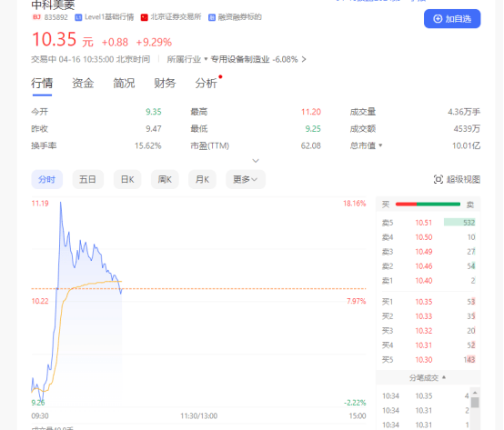Click the 今开 value 9.35
Viewport: 504px width, 430px height.
pos(154,112)
